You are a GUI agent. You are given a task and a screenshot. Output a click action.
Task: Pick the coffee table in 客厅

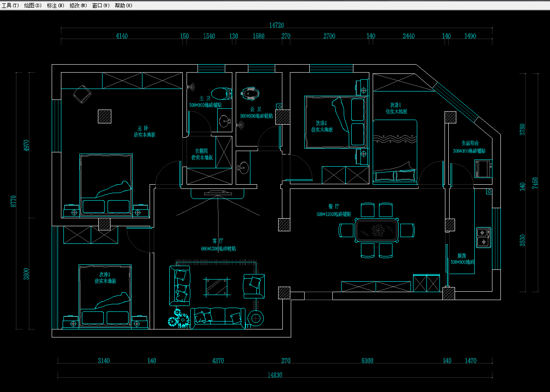[217, 287]
